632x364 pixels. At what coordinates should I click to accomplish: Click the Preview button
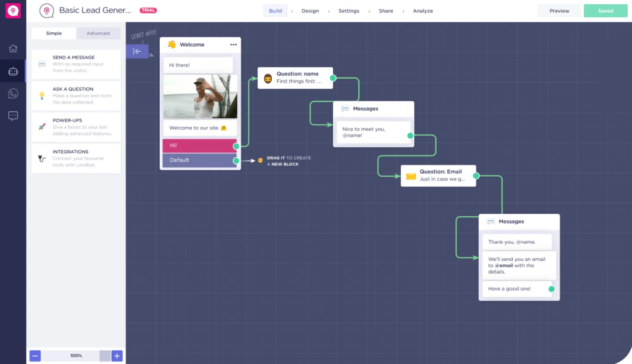click(x=559, y=11)
